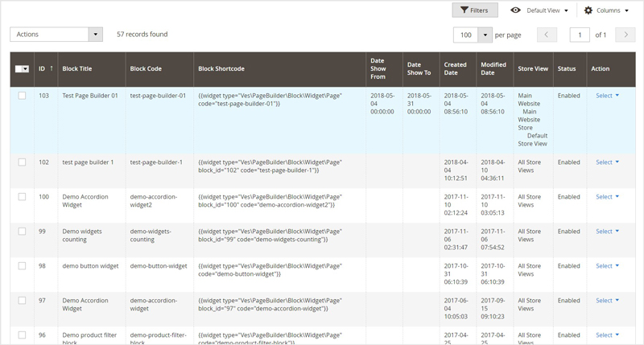Tick the checkbox for test page builder 1
The image size is (644, 345).
[x=22, y=162]
